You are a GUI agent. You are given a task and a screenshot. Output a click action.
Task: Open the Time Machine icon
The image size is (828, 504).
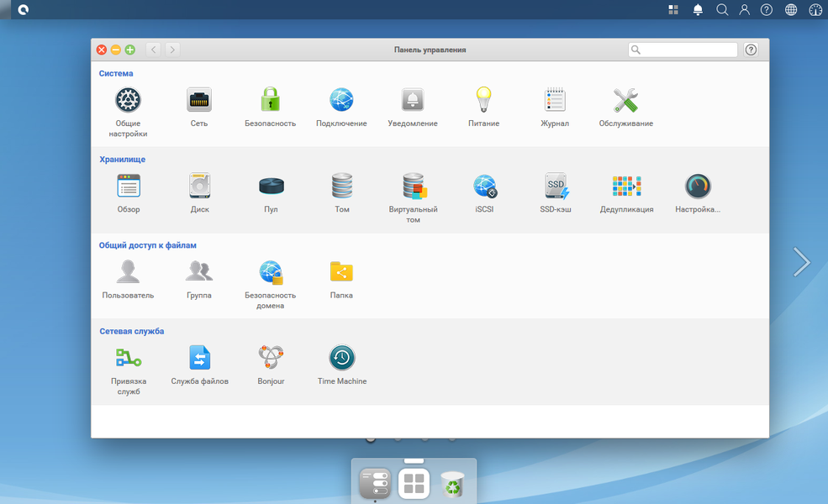click(x=341, y=358)
